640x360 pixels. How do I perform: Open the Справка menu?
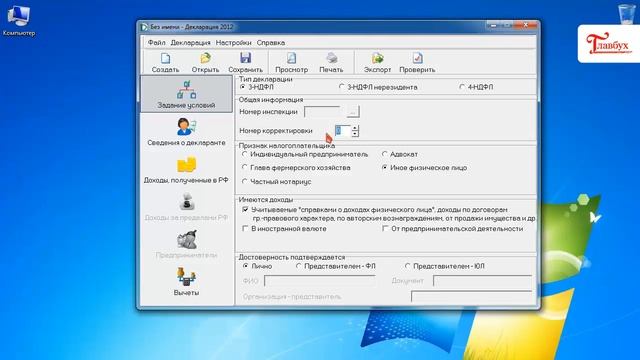271,42
